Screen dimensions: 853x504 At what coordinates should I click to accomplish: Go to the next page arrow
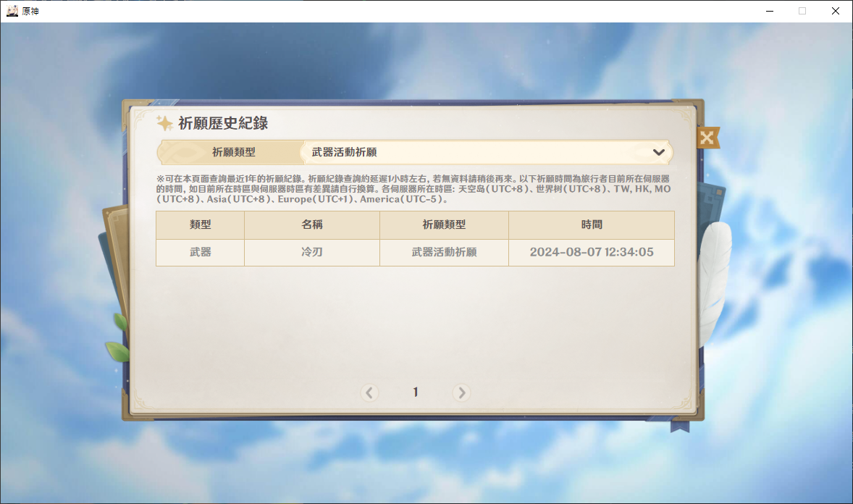(x=461, y=392)
